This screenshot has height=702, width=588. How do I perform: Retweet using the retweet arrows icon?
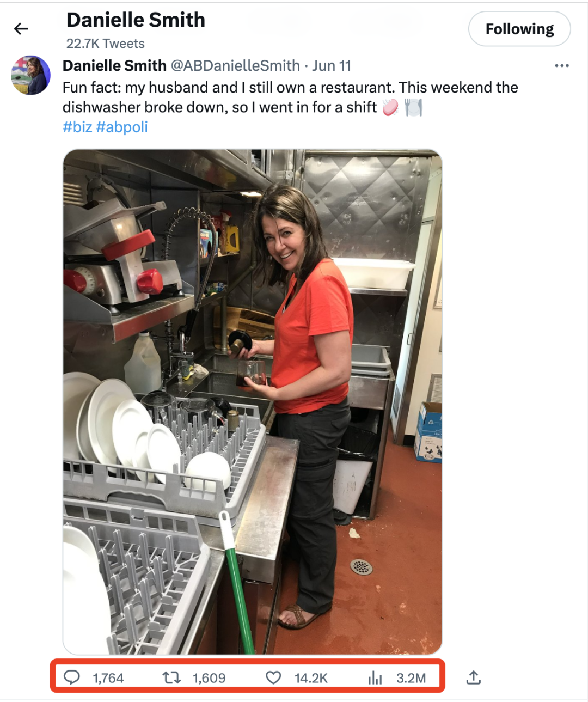171,677
